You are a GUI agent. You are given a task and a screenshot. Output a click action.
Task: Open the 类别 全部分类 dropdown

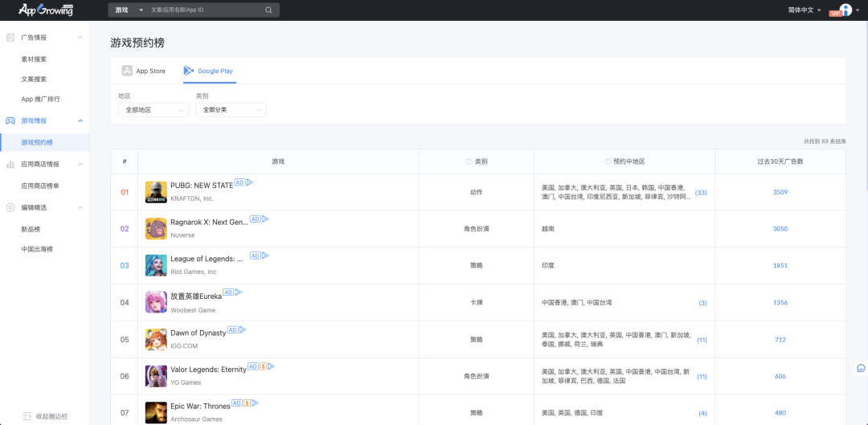(231, 110)
